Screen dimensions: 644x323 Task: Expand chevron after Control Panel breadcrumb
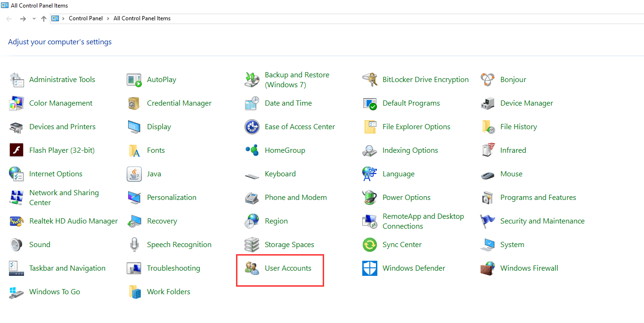coord(108,19)
